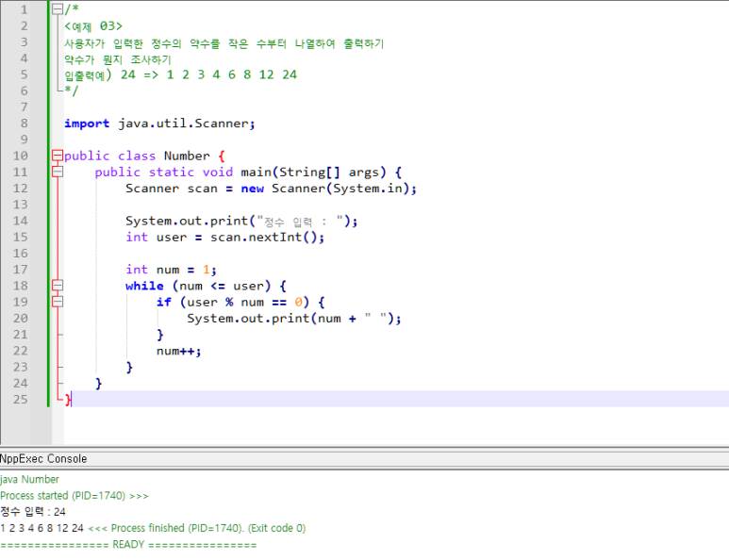Click on 'java.util.Scanner;' text
Screen dimensions: 729x560
click(187, 124)
